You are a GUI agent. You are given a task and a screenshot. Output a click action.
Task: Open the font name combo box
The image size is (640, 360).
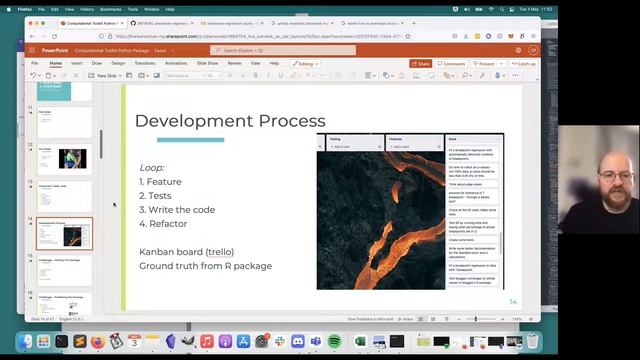pos(185,76)
